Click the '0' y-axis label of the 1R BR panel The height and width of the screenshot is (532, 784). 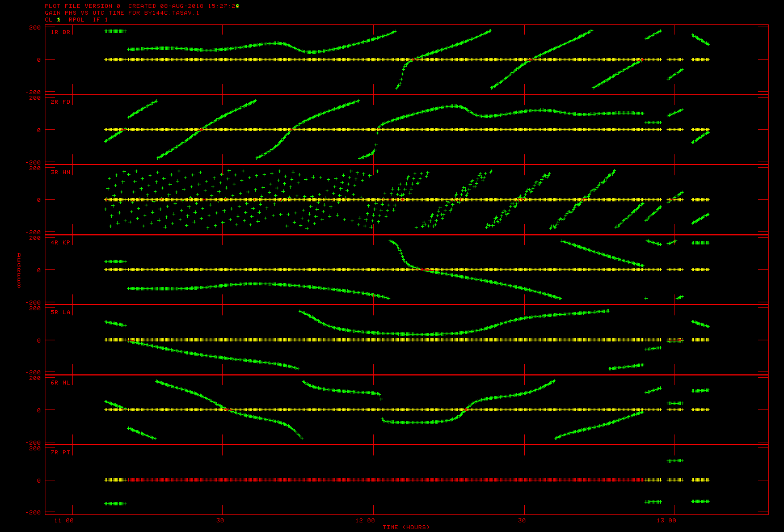[39, 60]
